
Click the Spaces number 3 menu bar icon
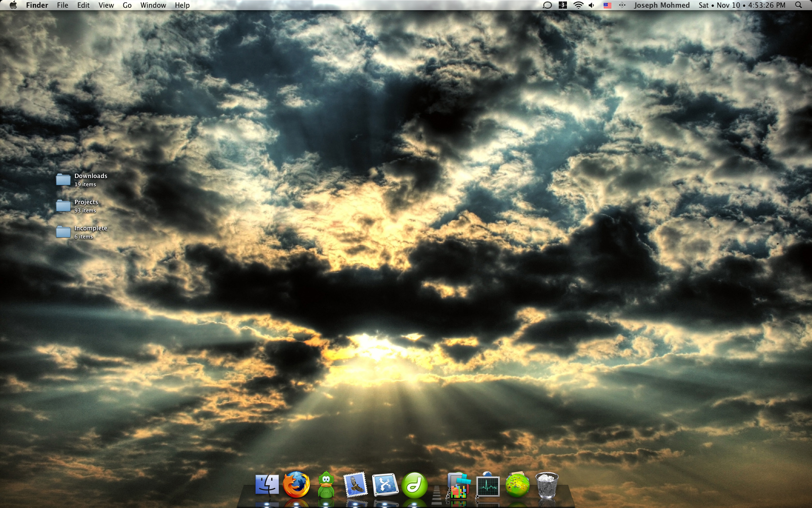tap(563, 5)
